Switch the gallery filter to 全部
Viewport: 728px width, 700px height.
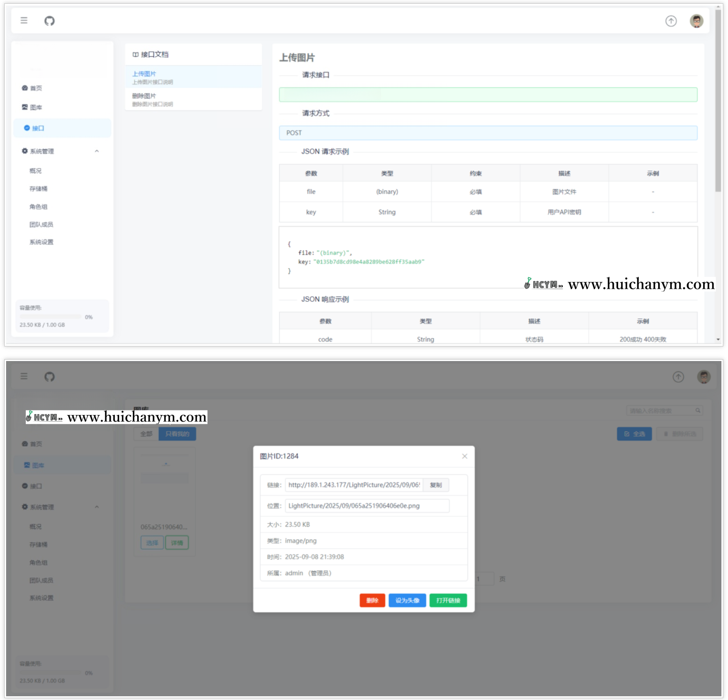146,434
